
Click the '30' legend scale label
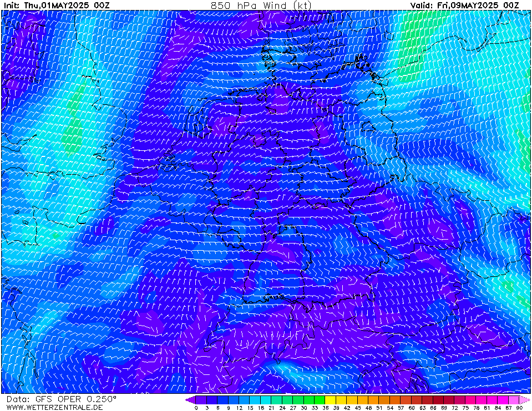(x=304, y=408)
